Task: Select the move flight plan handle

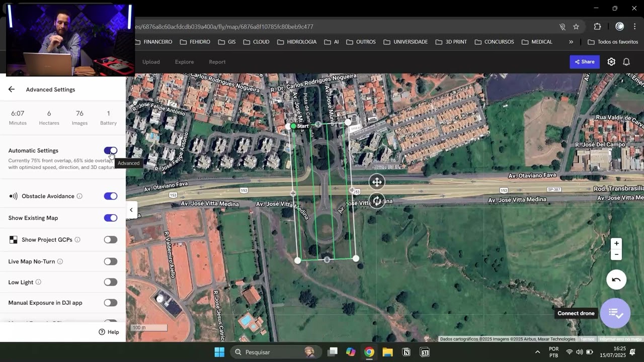Action: (x=377, y=182)
